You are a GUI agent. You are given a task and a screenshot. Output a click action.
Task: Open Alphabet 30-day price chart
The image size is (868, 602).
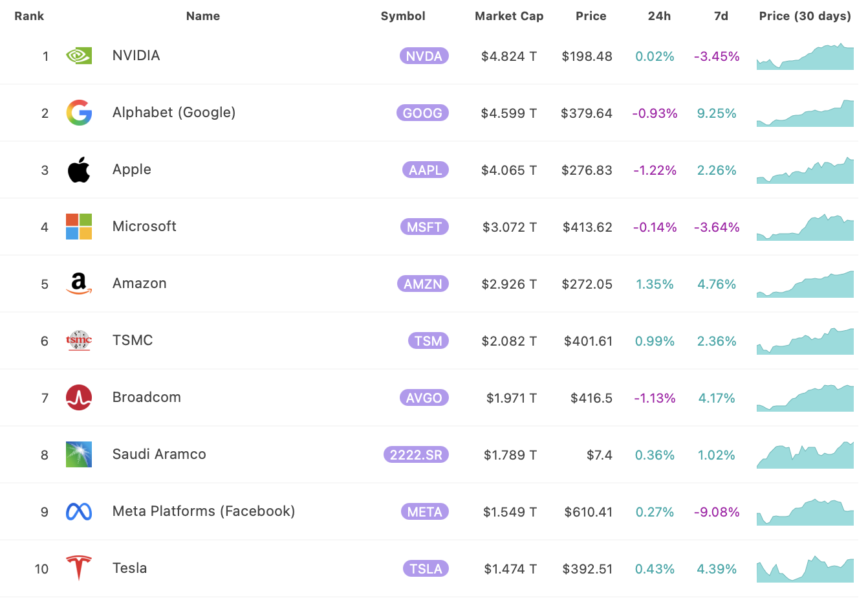[x=805, y=113]
